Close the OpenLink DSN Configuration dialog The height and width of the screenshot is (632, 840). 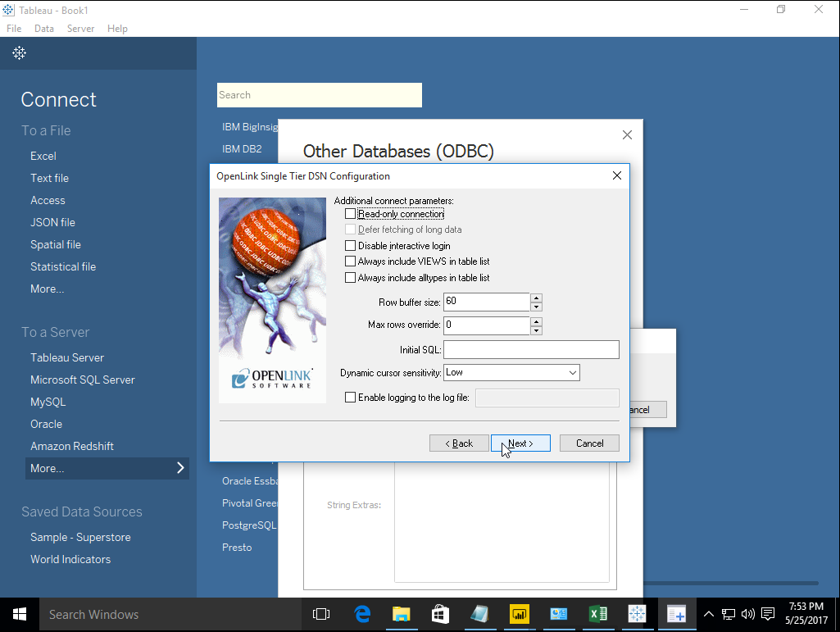click(x=616, y=175)
